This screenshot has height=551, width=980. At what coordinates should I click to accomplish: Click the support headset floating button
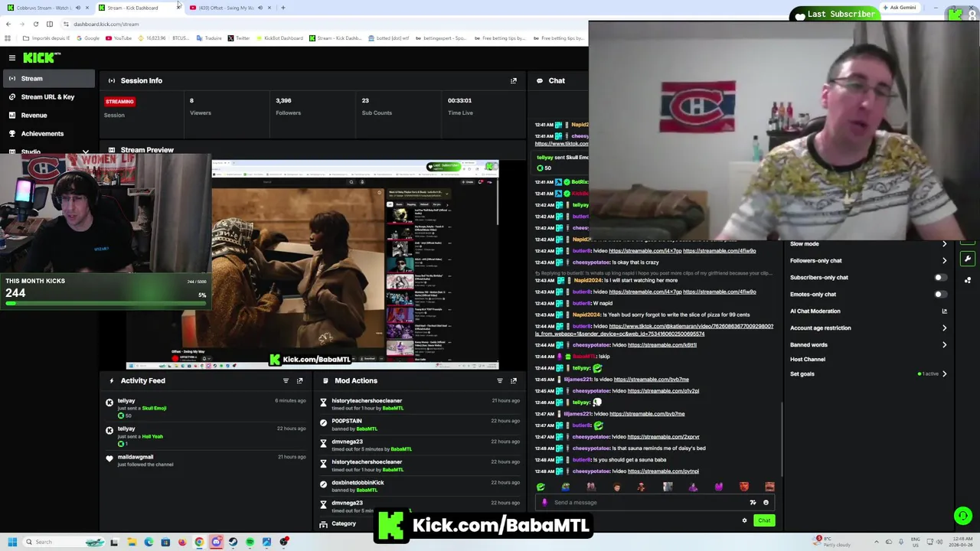(x=963, y=516)
